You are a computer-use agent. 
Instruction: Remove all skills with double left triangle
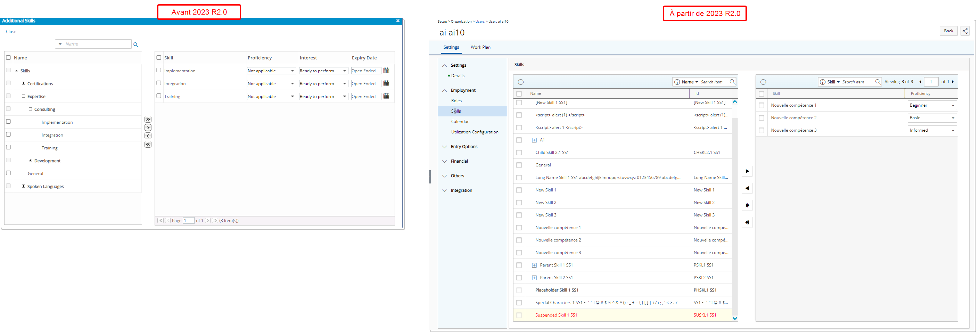tap(747, 223)
